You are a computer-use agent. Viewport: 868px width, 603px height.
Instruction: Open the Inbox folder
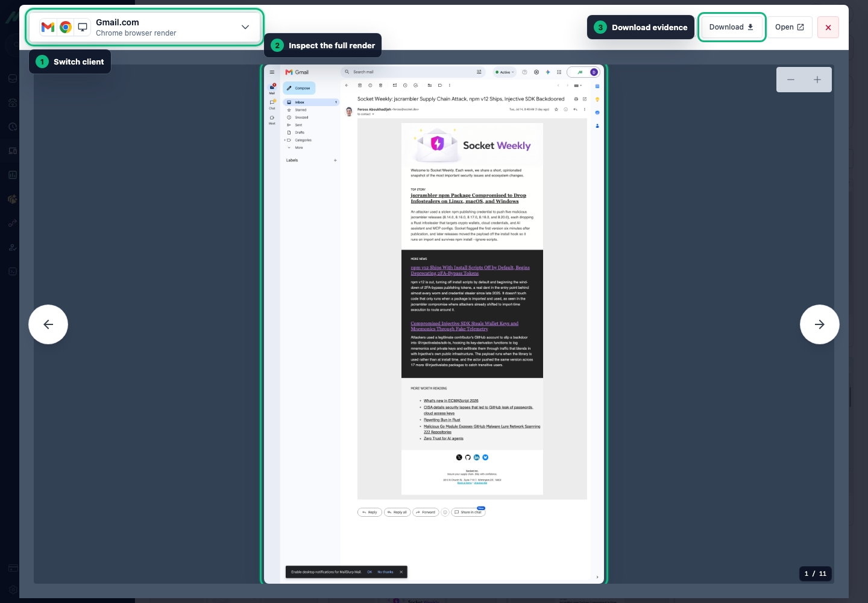click(311, 103)
